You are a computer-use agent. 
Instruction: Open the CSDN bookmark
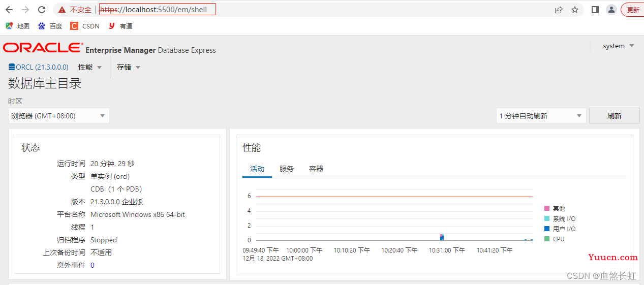coord(85,26)
